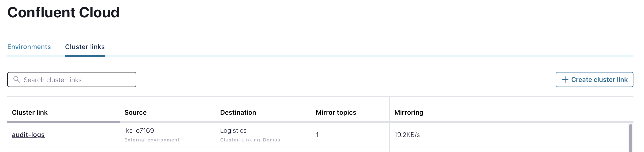Click the Cluster-Linking-Demos environment label
Screen dimensions: 644x152
click(250, 140)
